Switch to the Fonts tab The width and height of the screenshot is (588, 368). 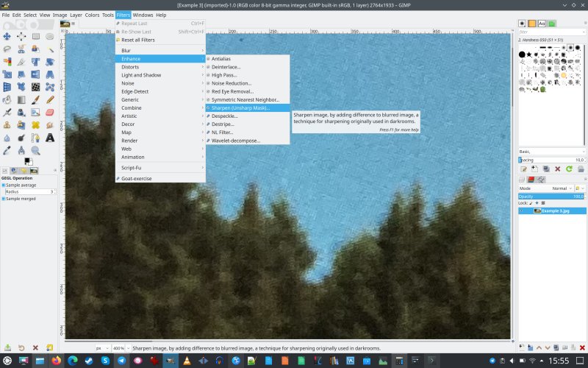[x=542, y=24]
